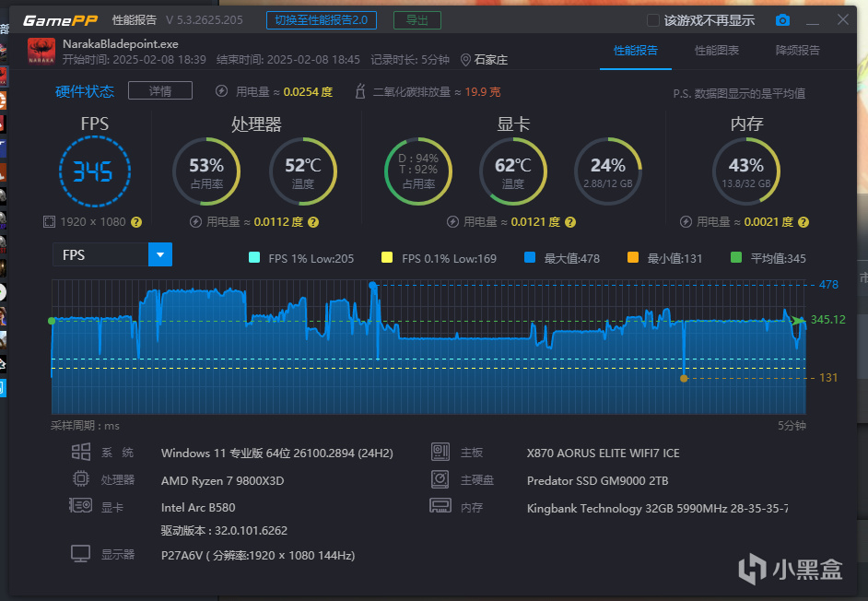Click the power icon beside GPU 用电量
The width and height of the screenshot is (868, 601).
[x=452, y=222]
